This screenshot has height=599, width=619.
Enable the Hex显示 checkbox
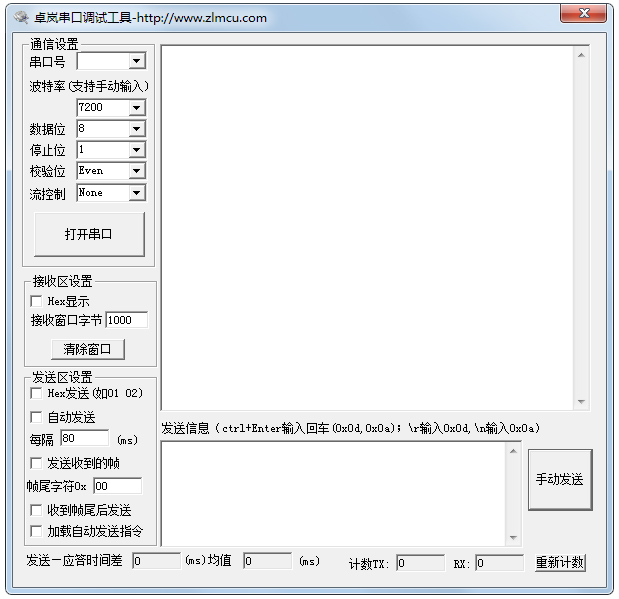coord(36,301)
